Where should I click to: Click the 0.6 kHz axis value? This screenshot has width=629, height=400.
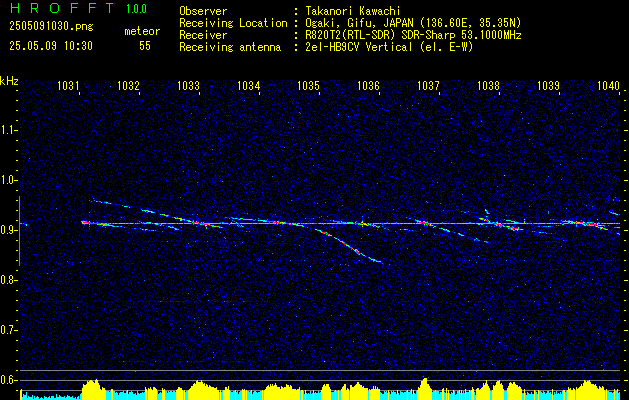8,380
